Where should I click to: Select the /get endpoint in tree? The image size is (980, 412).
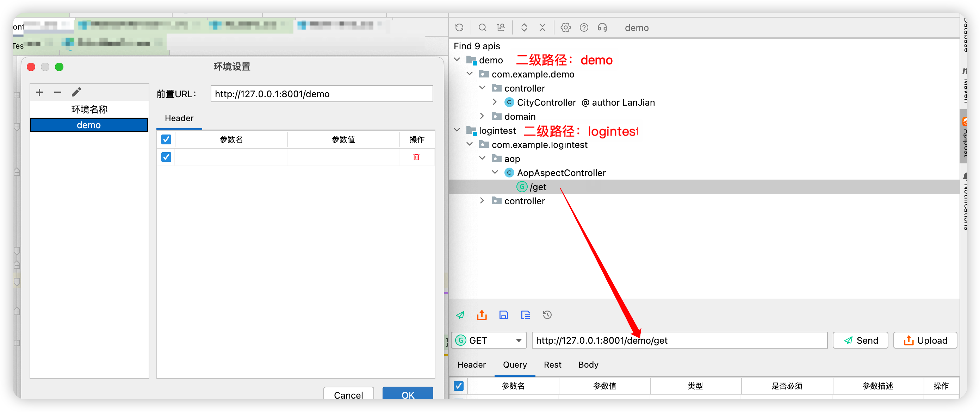coord(538,187)
